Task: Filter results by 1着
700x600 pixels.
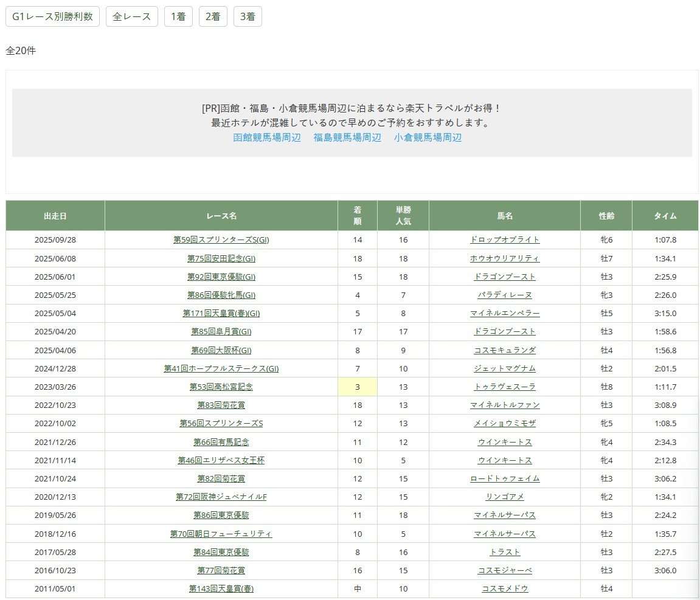Action: [x=178, y=16]
